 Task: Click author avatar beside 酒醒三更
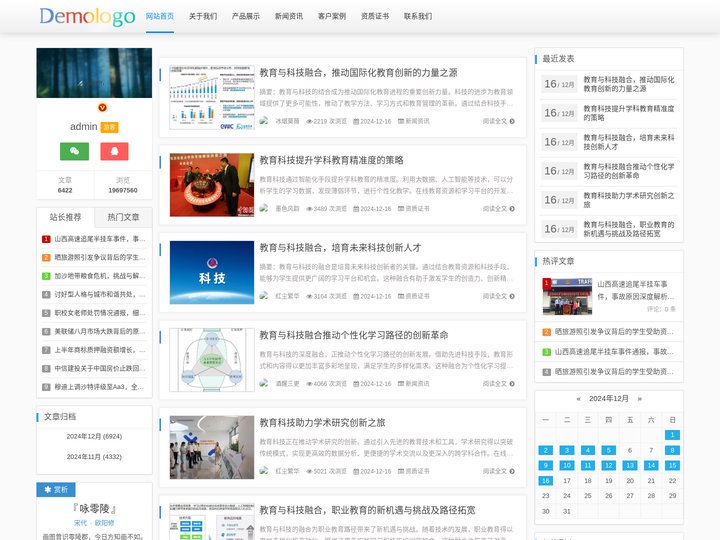coord(264,383)
